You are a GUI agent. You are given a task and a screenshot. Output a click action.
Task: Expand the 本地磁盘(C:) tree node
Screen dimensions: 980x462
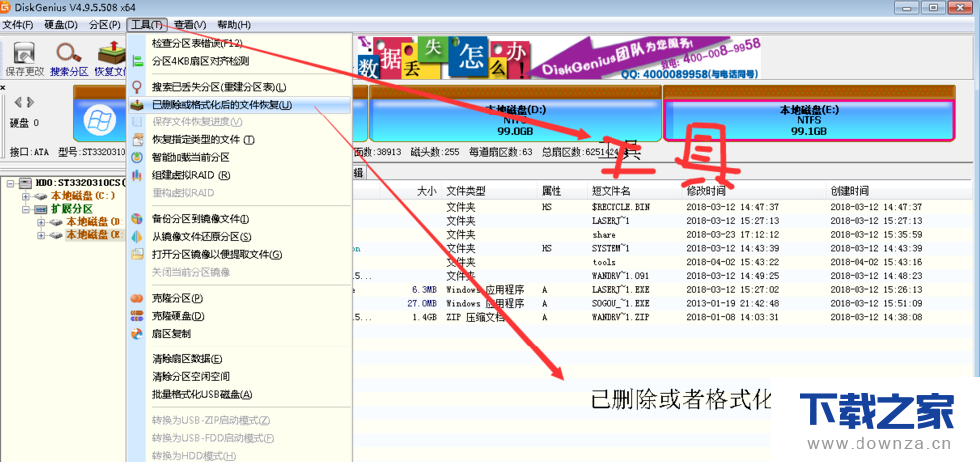26,196
